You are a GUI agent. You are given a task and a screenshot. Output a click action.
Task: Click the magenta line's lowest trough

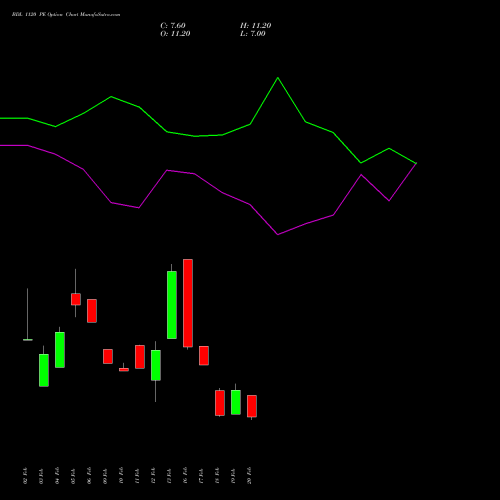278,234
